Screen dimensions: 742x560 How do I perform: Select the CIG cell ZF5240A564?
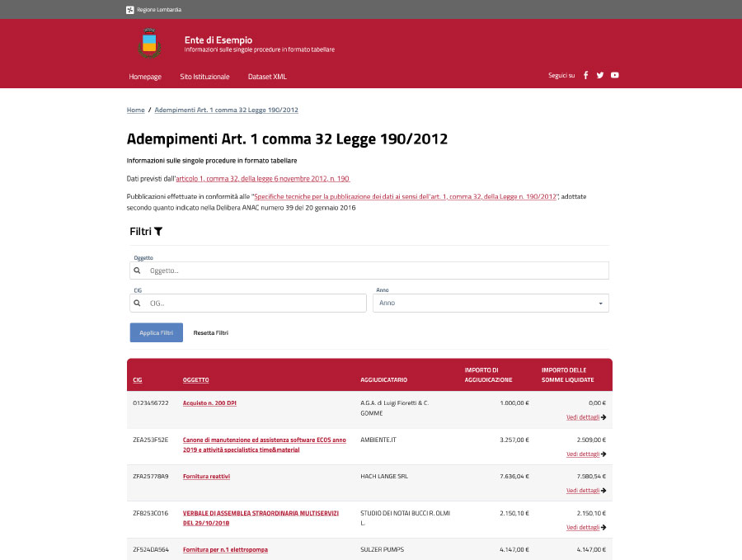(x=151, y=549)
